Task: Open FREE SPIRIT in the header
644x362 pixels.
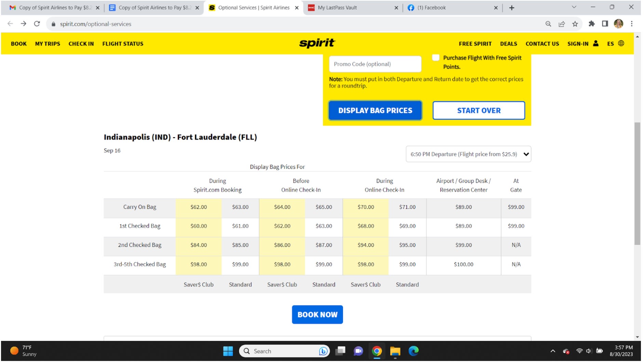Action: (x=475, y=44)
